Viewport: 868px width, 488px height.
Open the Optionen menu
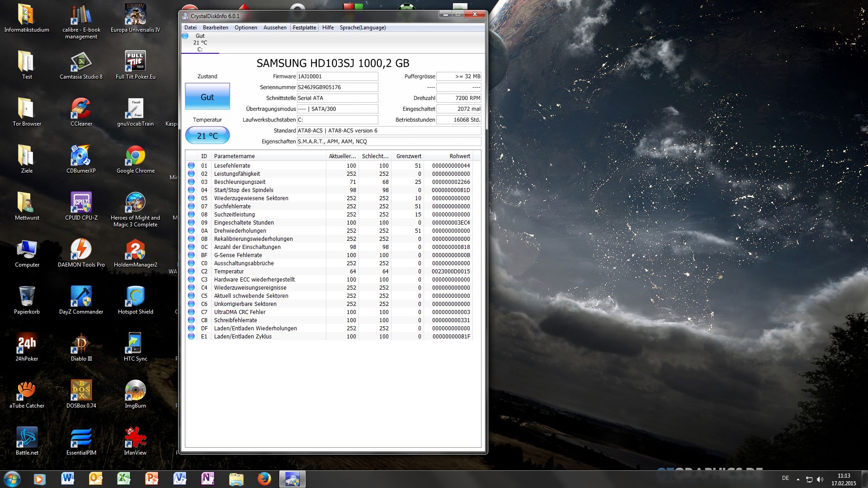pyautogui.click(x=245, y=28)
